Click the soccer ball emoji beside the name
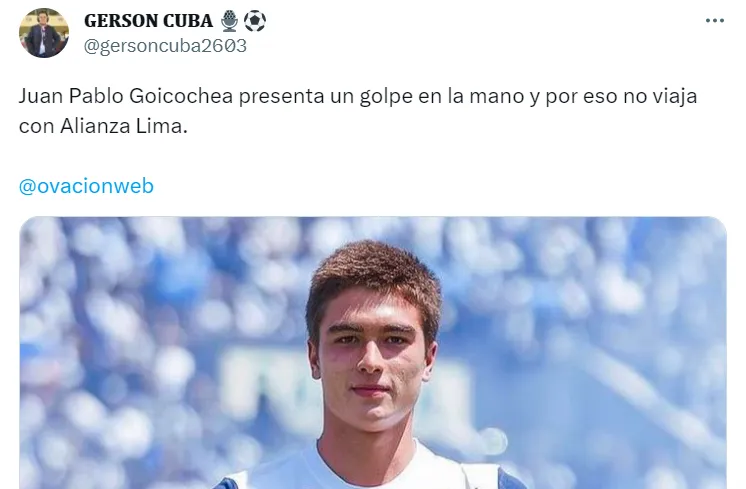Image resolution: width=746 pixels, height=489 pixels. [x=255, y=21]
